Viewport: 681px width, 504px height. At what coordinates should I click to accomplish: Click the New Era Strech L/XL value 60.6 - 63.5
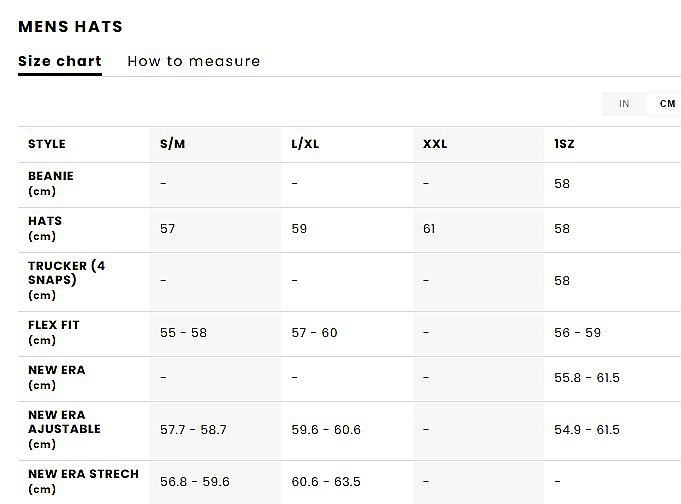[x=326, y=481]
